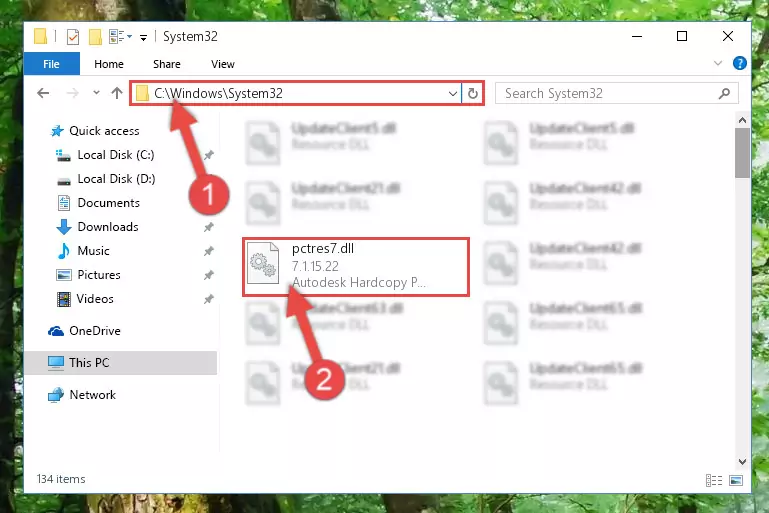Open the recent locations dropdown arrow
The height and width of the screenshot is (513, 769).
96,93
